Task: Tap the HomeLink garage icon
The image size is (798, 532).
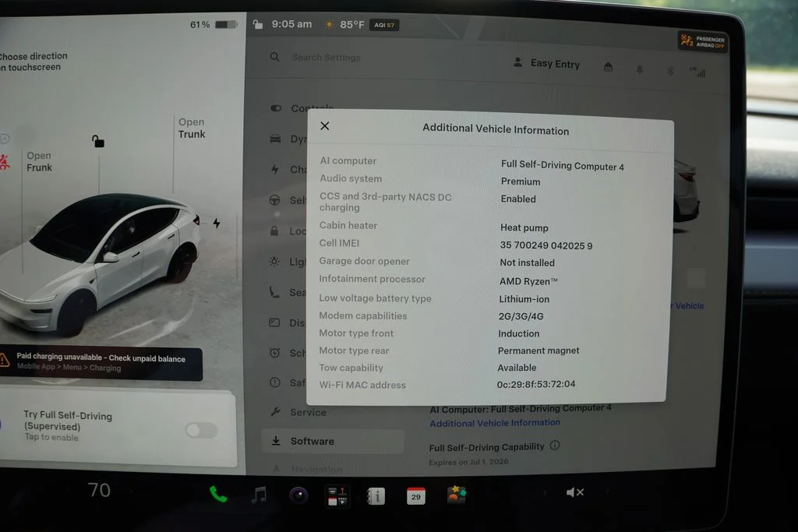Action: [608, 67]
